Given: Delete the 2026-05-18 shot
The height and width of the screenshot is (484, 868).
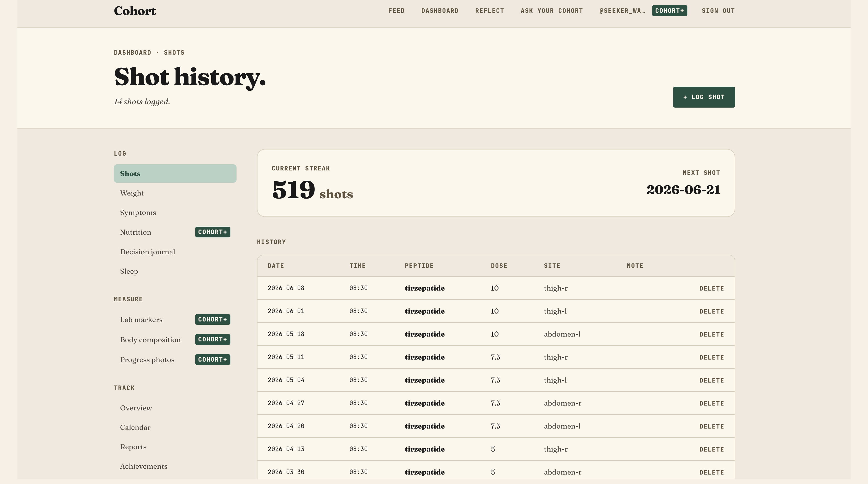Looking at the screenshot, I should [712, 334].
